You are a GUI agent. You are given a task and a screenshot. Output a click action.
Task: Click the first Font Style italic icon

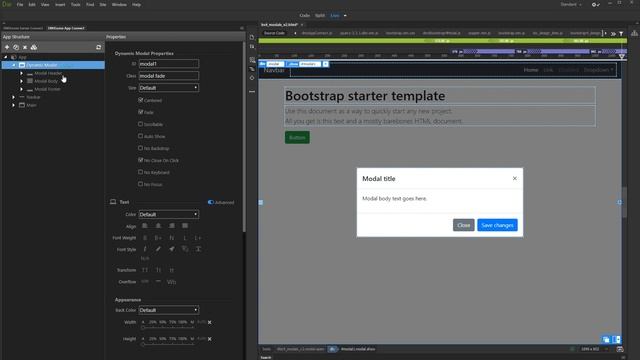(x=145, y=249)
